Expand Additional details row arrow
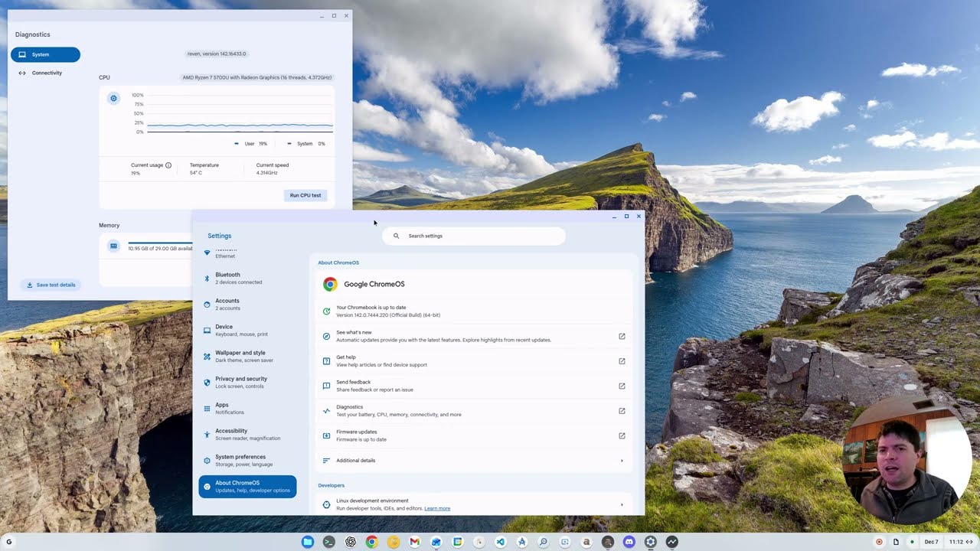Screen dimensions: 980x551 click(x=622, y=461)
